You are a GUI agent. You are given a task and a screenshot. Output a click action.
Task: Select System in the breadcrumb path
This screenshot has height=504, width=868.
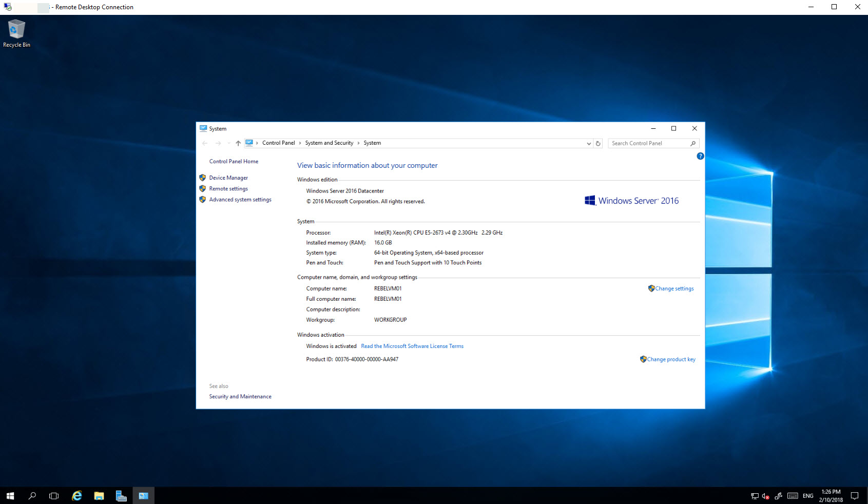coord(372,143)
